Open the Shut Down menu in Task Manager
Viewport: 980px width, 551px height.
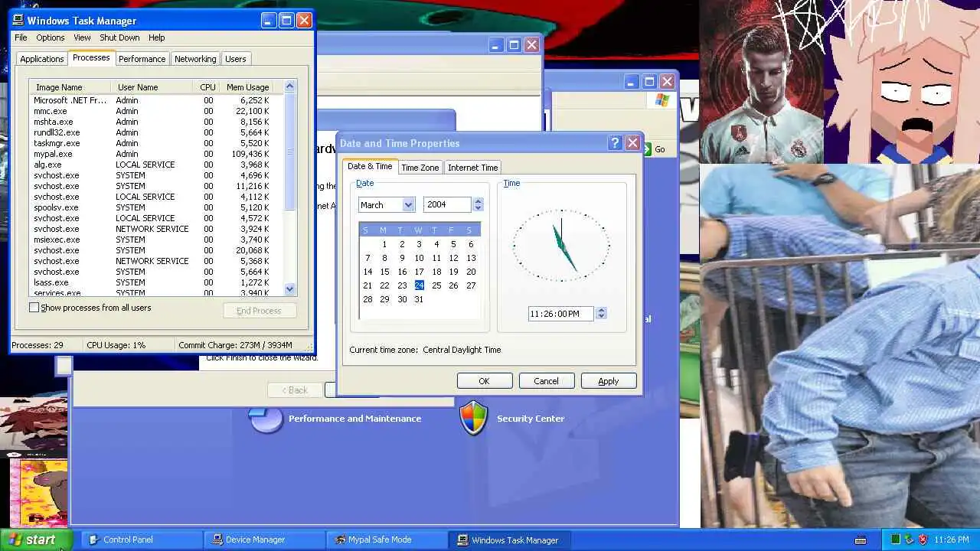119,37
